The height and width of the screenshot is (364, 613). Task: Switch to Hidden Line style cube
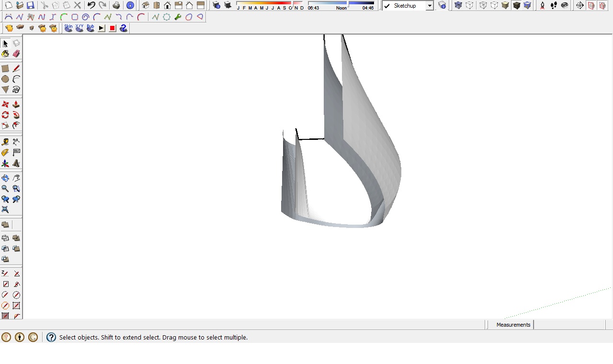494,6
